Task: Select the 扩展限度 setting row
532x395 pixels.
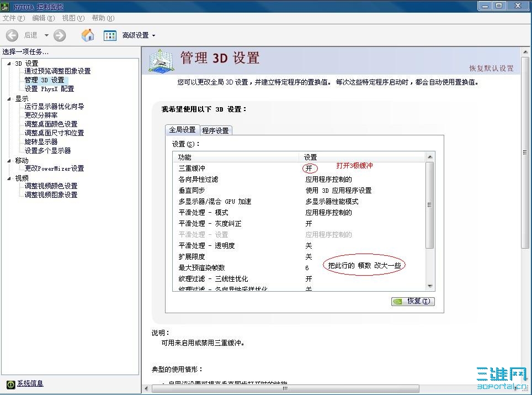Action: click(299, 256)
